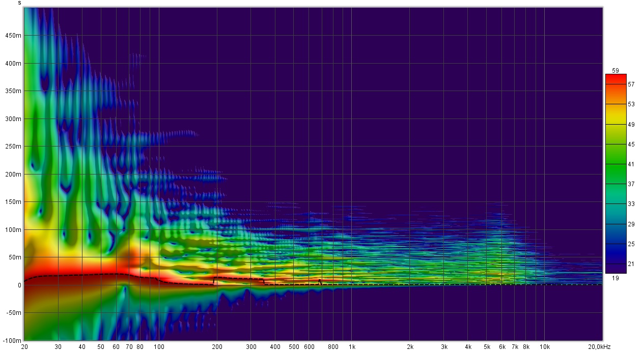Click the 200 frequency axis label
The image size is (644, 351).
coord(217,347)
